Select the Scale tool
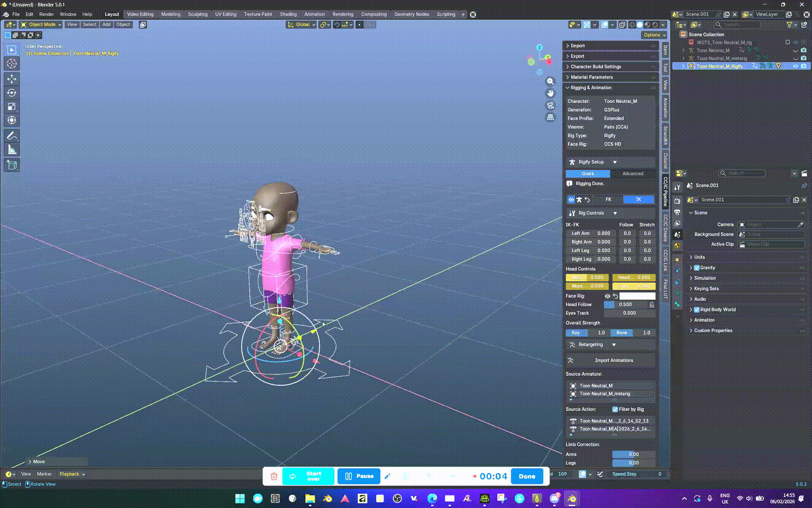The width and height of the screenshot is (812, 508). (12, 106)
